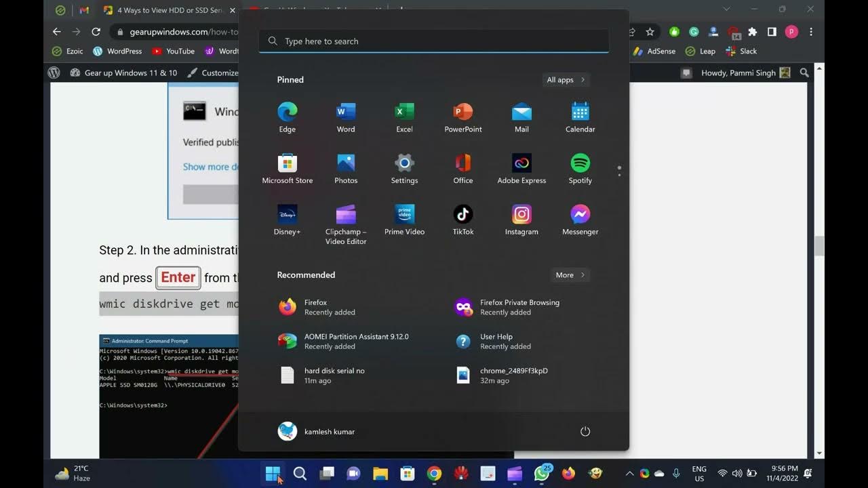This screenshot has height=488, width=868.
Task: Open Microsoft Store pinned app
Action: tap(288, 169)
